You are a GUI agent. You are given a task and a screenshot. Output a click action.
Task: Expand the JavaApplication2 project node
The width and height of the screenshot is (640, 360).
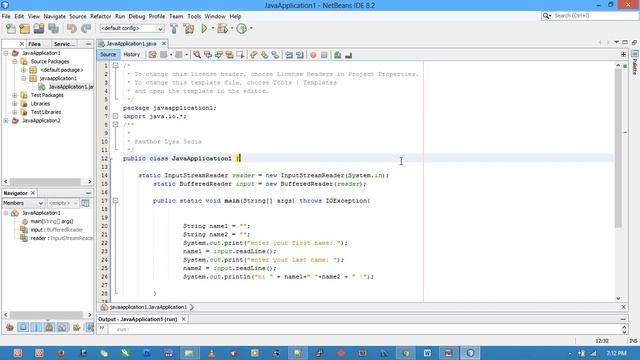(6, 120)
